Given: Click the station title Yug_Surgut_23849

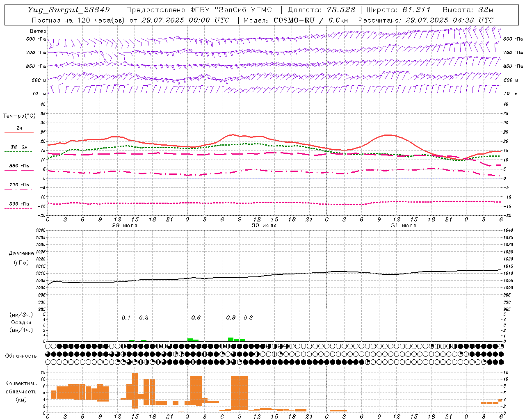Looking at the screenshot, I should pos(69,10).
